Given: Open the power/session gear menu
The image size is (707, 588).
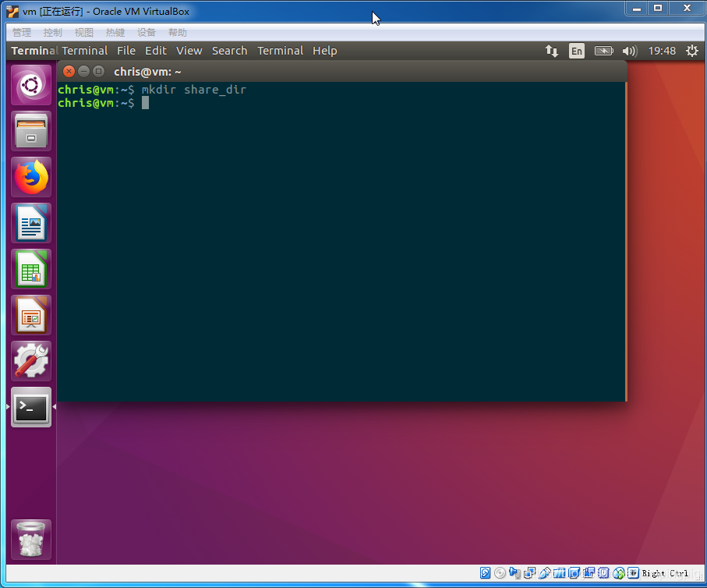Looking at the screenshot, I should [x=692, y=51].
